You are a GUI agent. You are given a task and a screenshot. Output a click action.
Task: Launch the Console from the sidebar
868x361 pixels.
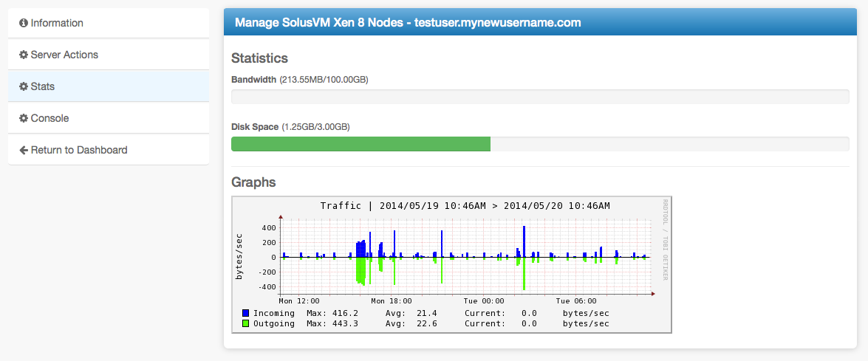(x=49, y=118)
